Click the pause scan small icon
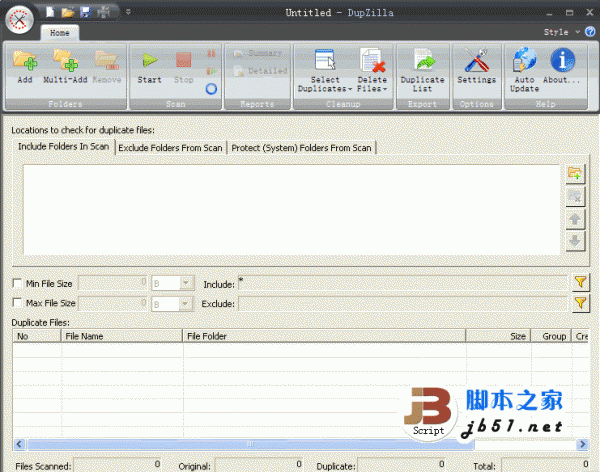The height and width of the screenshot is (472, 600). click(211, 54)
